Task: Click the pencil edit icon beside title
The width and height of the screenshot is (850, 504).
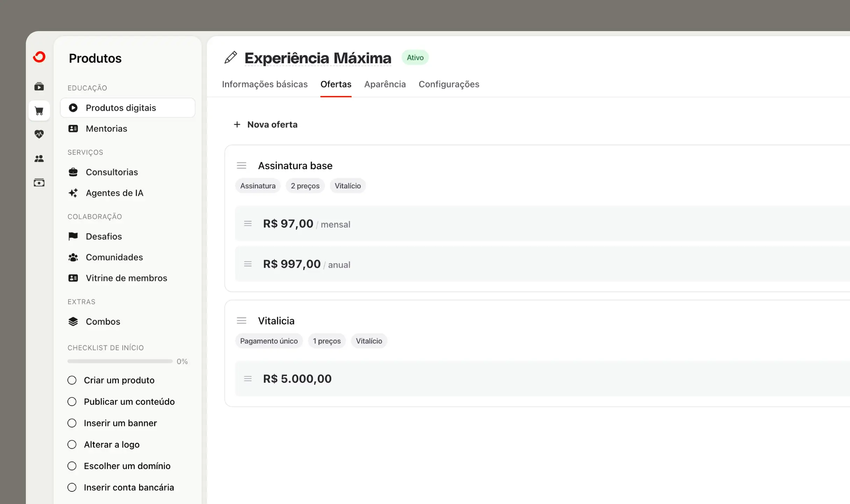Action: (231, 58)
